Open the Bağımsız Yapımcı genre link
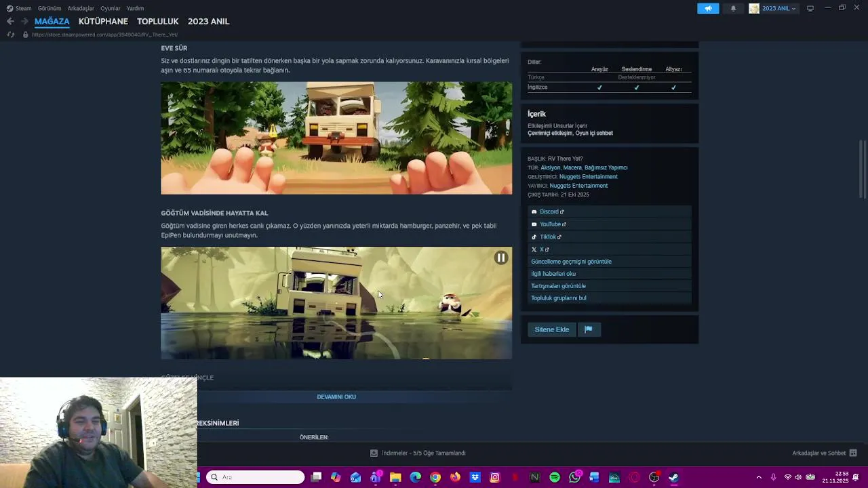 click(x=606, y=167)
